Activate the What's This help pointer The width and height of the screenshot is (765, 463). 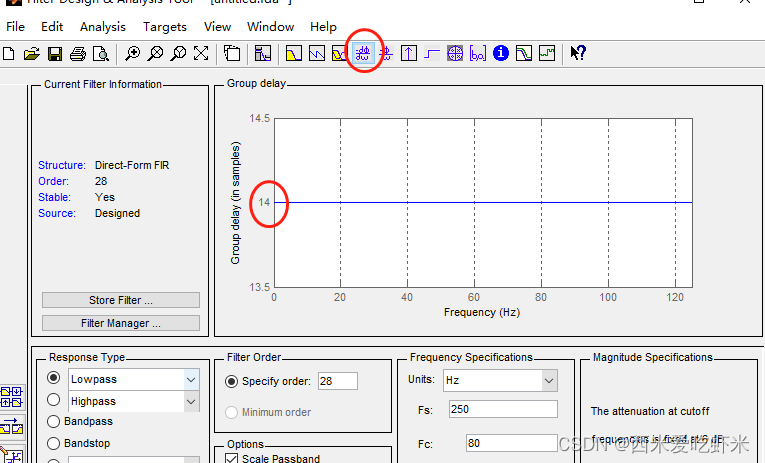(578, 53)
